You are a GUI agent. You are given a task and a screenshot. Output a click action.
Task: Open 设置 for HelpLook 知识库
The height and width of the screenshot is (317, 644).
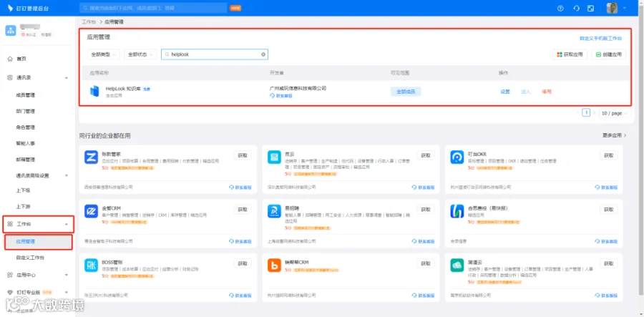(504, 92)
